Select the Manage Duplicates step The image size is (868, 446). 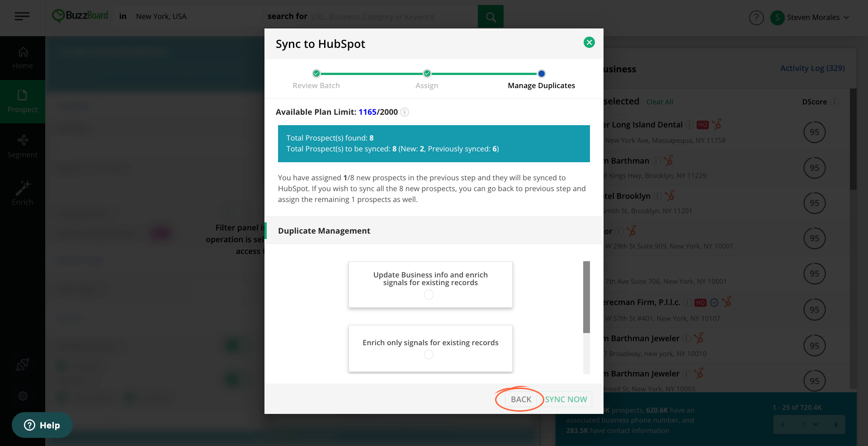coord(541,85)
